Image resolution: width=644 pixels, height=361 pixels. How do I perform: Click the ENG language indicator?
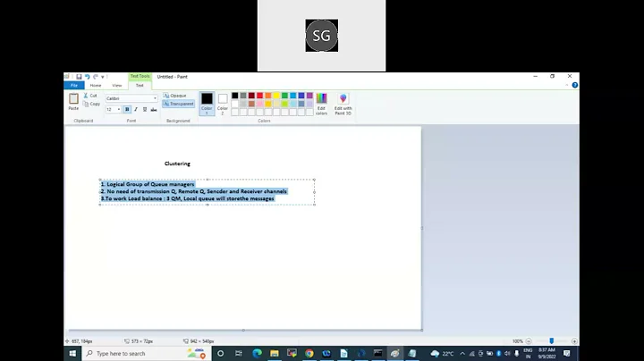point(528,353)
